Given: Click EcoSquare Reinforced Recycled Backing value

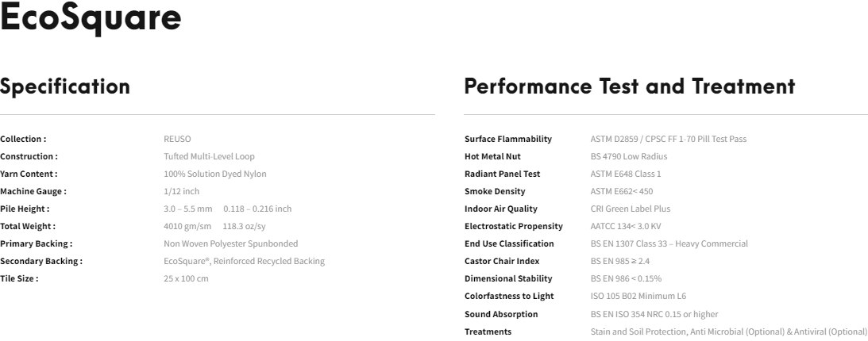Looking at the screenshot, I should [x=244, y=261].
